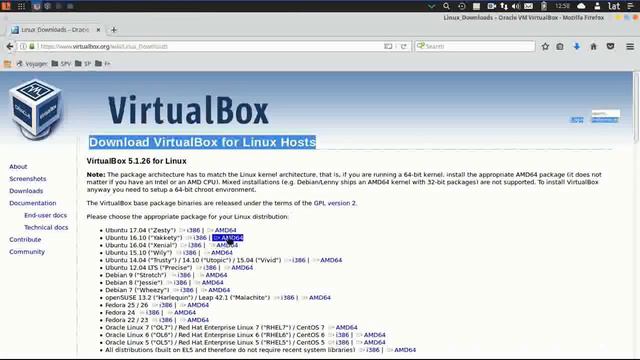Screen dimensions: 640x360
Task: Close the Linux Downloads tab
Action: click(x=98, y=30)
